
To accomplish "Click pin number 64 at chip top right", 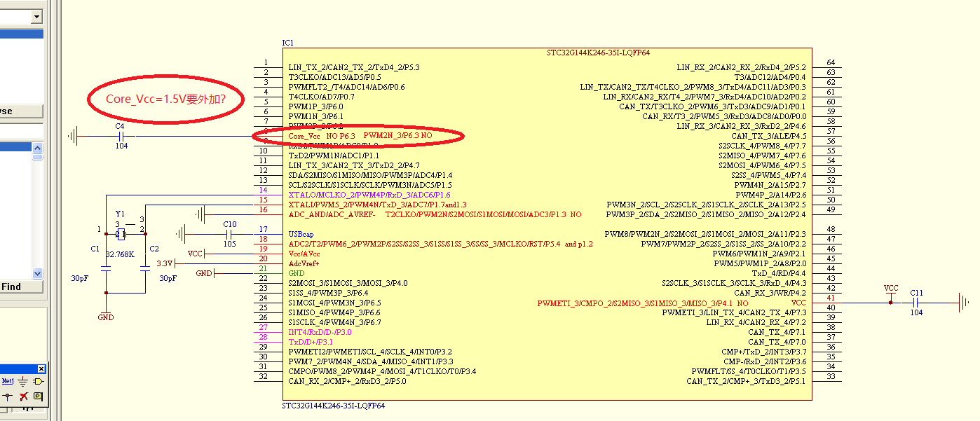I will click(831, 62).
